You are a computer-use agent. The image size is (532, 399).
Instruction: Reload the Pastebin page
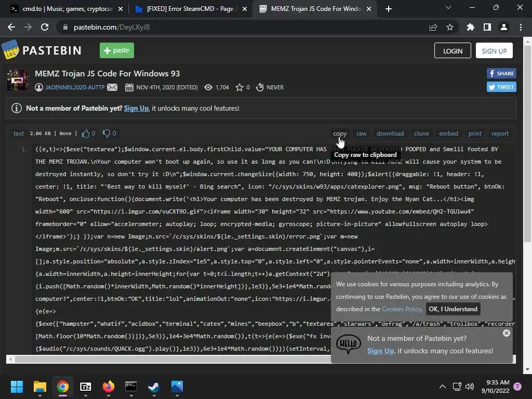(45, 27)
